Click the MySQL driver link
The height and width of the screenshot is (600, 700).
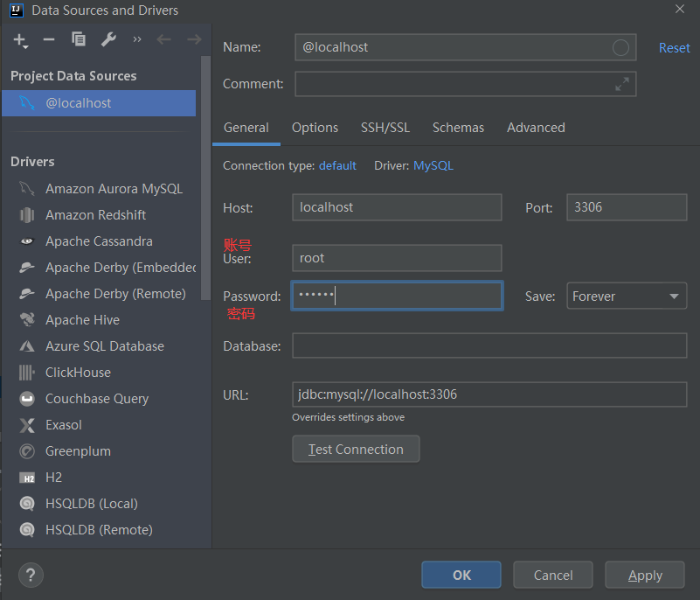(433, 165)
